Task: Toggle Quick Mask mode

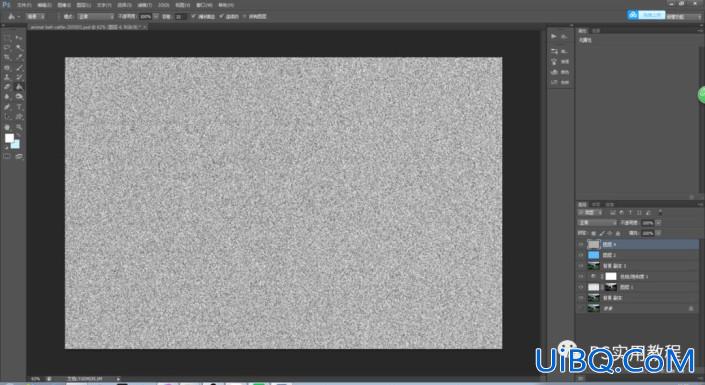Action: pos(7,157)
